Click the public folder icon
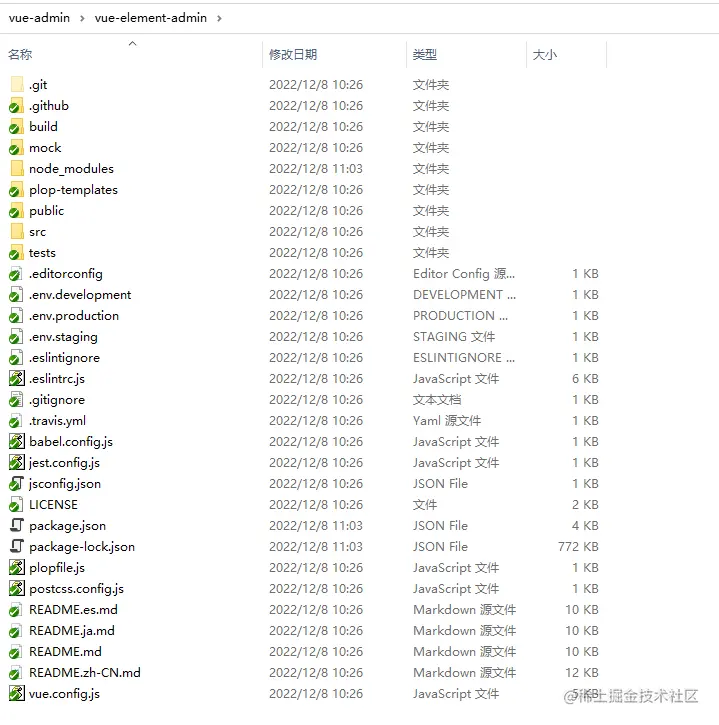Screen dimensions: 719x725 click(x=17, y=211)
